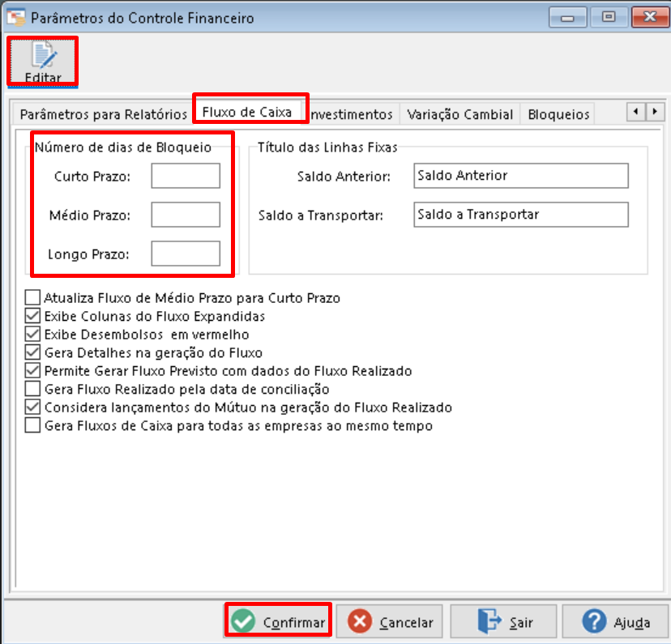Viewport: 671px width, 644px height.
Task: Enable Gera Fluxo Realizado pela data de conciliação
Action: (32, 389)
